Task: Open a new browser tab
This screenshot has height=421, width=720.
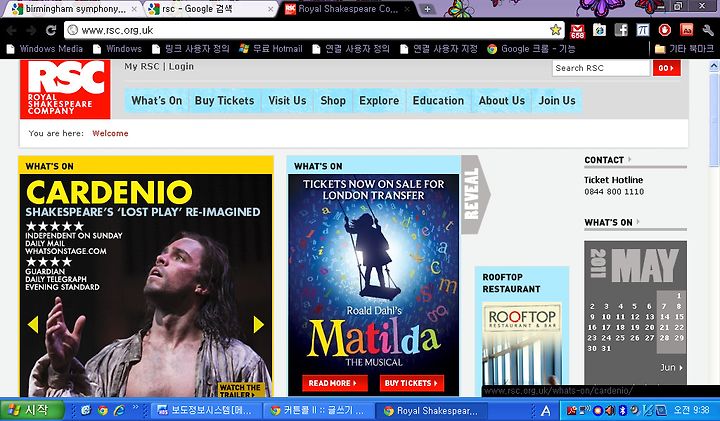Action: pos(427,9)
